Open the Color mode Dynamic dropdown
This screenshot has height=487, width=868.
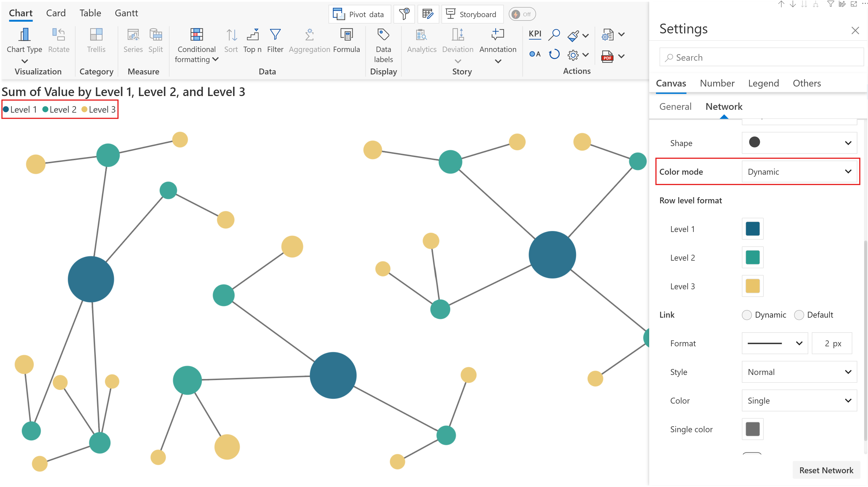[x=799, y=172]
